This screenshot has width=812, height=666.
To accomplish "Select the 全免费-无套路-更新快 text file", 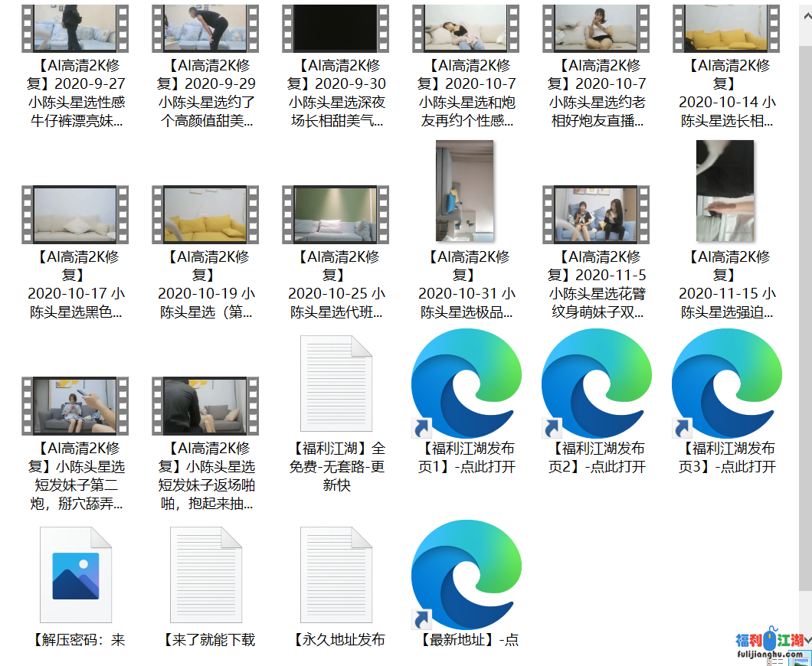I will coord(336,384).
